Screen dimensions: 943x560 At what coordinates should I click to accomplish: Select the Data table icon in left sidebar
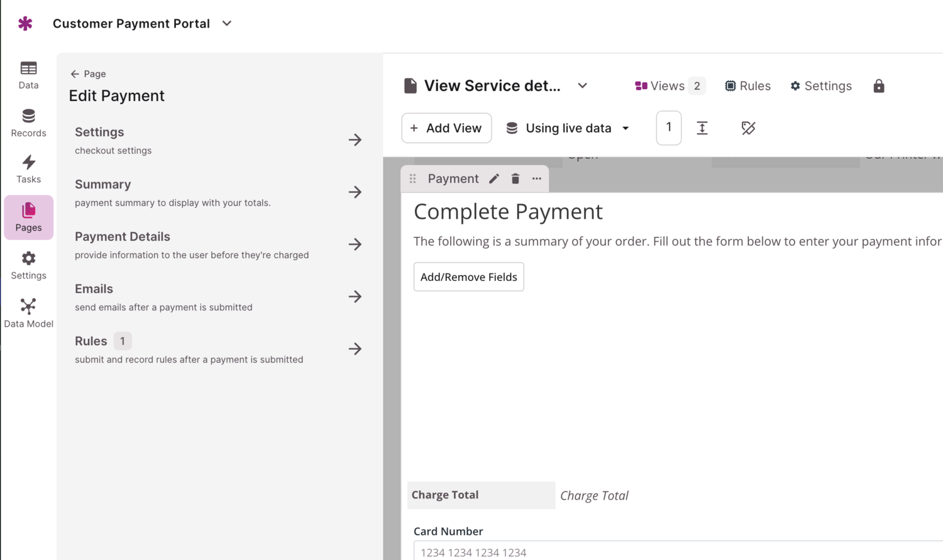(x=28, y=74)
